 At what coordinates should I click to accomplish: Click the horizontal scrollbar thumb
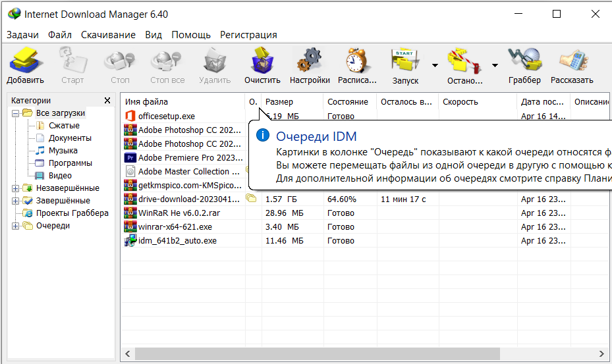pos(318,354)
